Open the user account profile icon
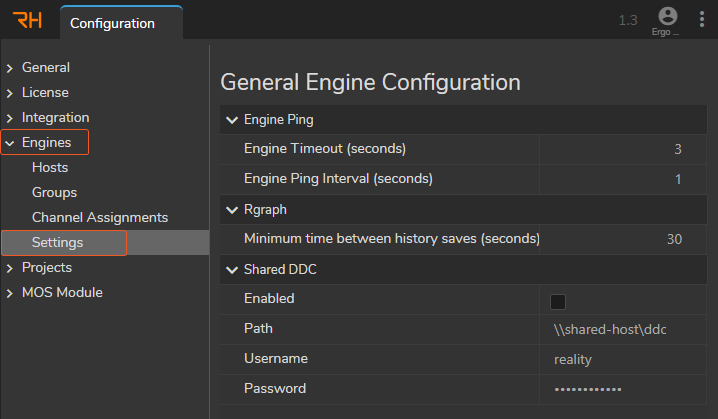 coord(667,16)
